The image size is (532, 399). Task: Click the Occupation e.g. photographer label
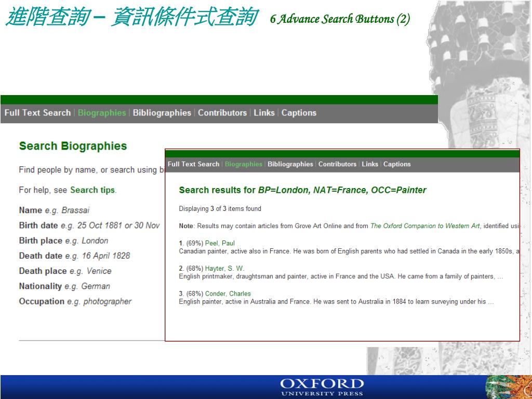pyautogui.click(x=75, y=302)
